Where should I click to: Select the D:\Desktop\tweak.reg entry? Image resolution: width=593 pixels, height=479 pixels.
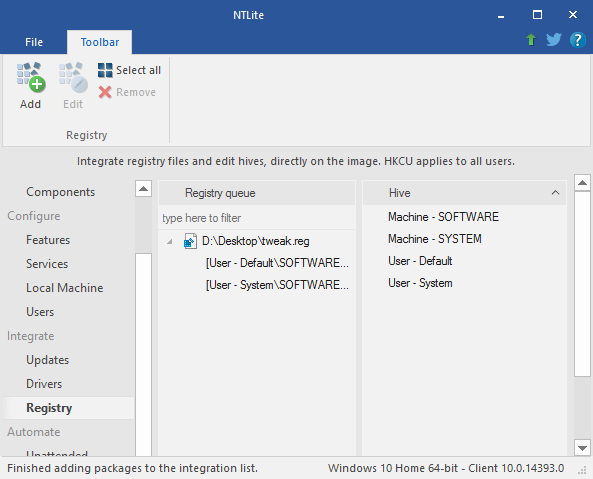pyautogui.click(x=256, y=241)
